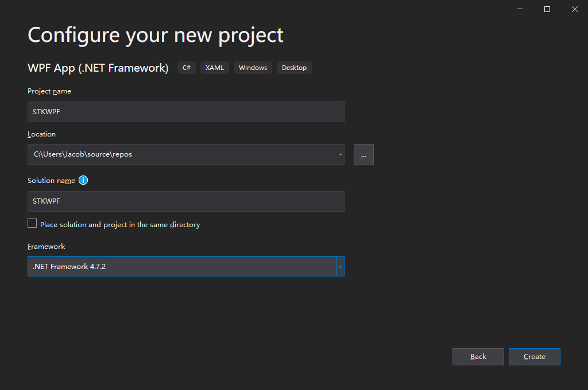Viewport: 588px width, 390px height.
Task: Click the STKWPF project name text
Action: (46, 111)
